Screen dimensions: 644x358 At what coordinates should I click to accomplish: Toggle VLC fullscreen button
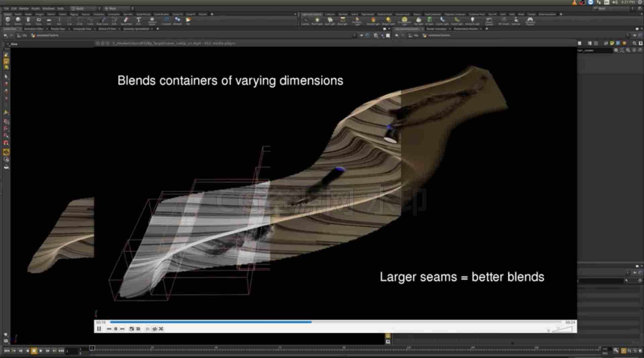[131, 329]
